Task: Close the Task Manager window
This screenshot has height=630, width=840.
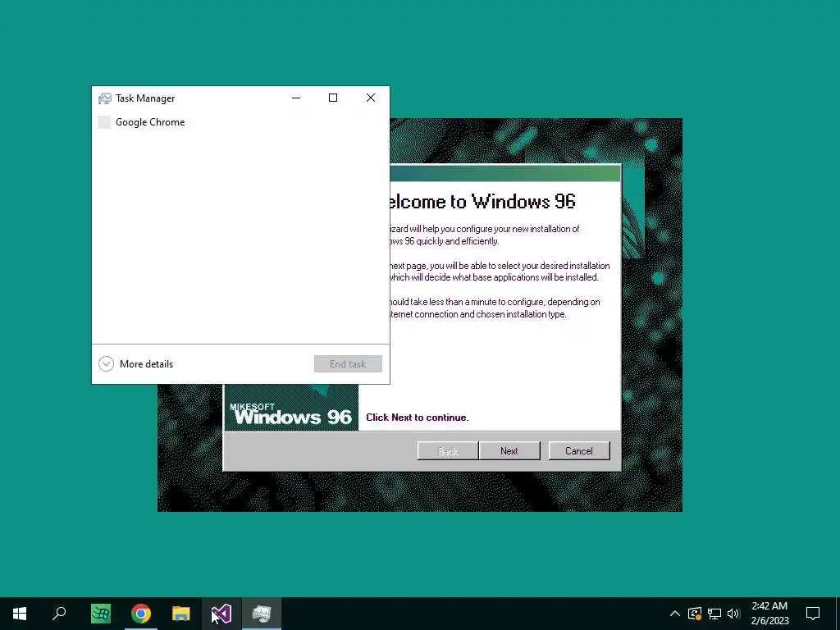Action: coord(371,98)
